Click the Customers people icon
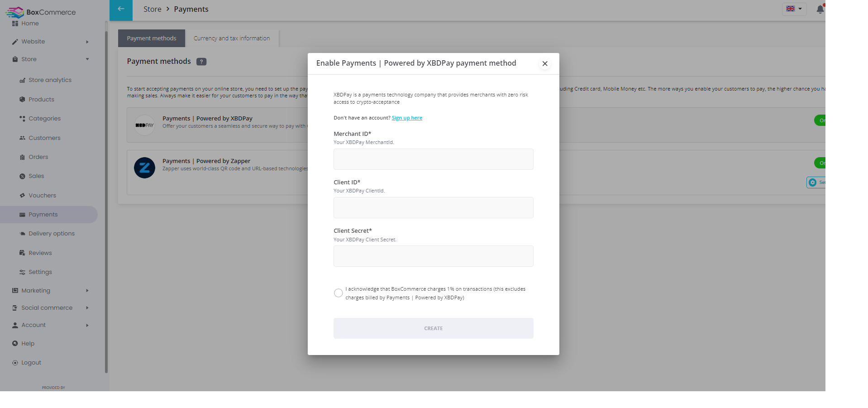868x408 pixels. (x=22, y=138)
